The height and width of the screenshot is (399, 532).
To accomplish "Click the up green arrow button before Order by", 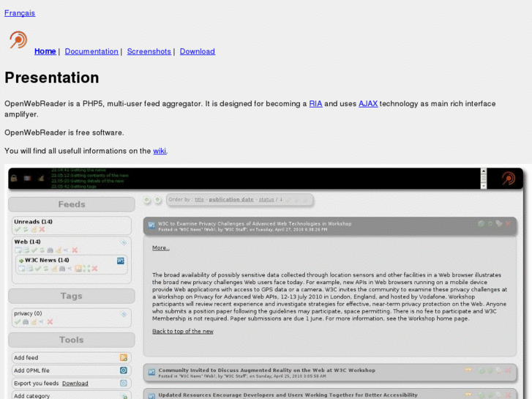I will point(157,200).
